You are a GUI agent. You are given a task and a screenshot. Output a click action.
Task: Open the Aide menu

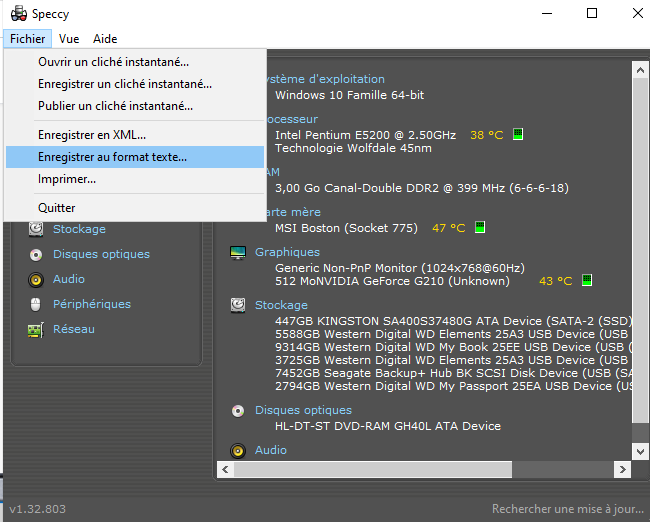(105, 39)
